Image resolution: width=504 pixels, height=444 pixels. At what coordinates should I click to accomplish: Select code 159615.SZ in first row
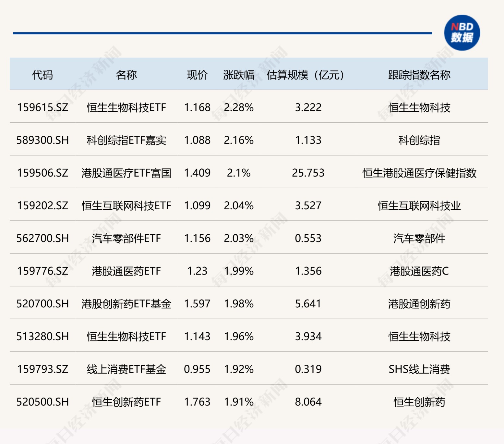click(x=42, y=107)
